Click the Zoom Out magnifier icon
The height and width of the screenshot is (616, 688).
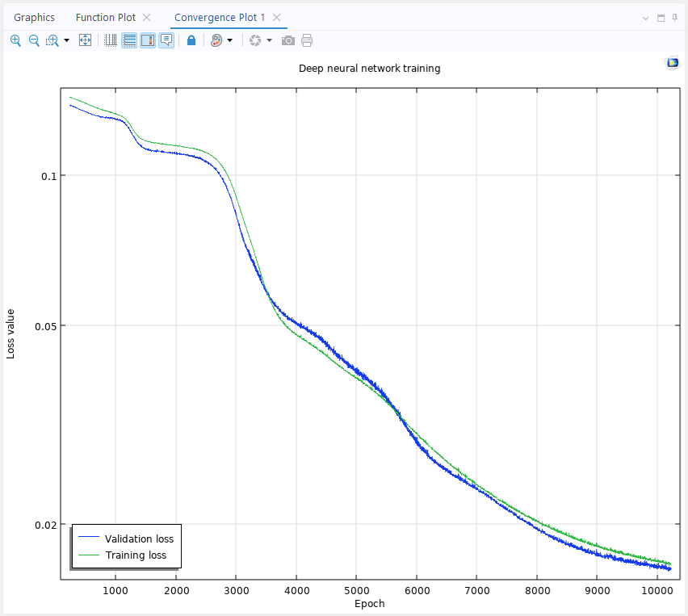[34, 40]
